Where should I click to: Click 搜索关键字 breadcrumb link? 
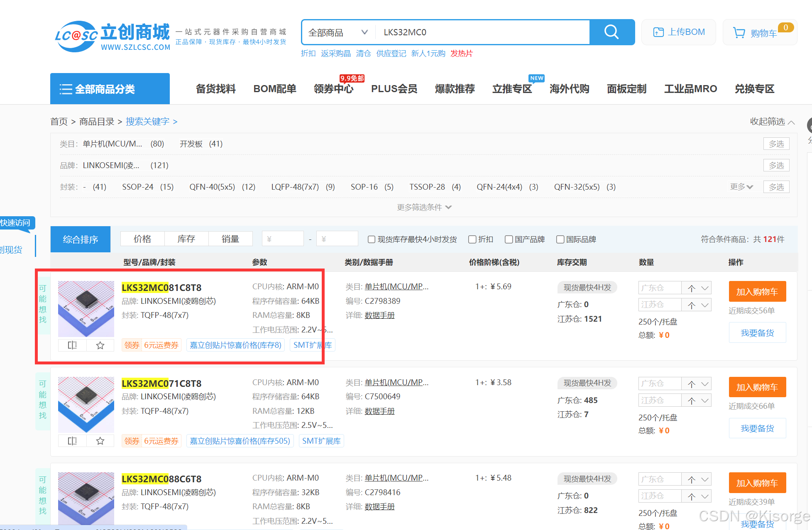[147, 122]
